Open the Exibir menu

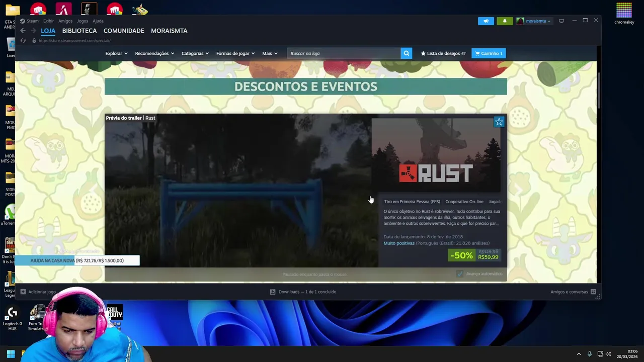click(x=48, y=21)
